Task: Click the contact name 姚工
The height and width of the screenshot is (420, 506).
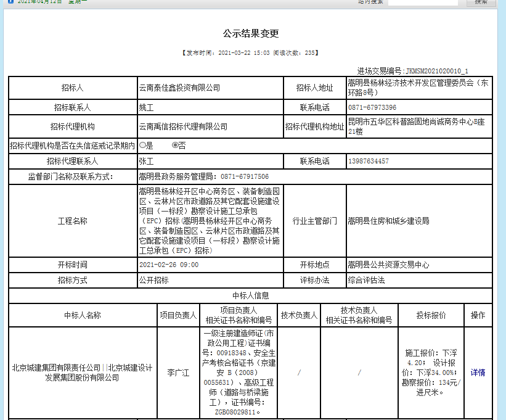Action: tap(146, 107)
